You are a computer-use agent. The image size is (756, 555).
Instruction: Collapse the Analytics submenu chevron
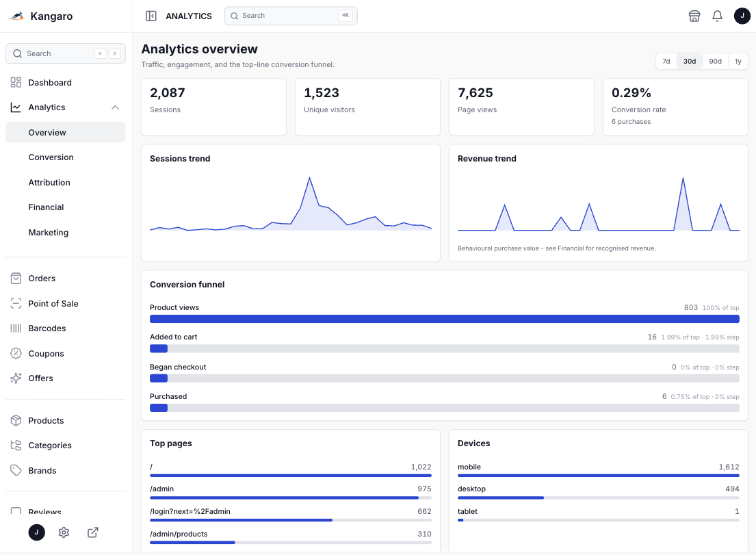[x=115, y=107]
